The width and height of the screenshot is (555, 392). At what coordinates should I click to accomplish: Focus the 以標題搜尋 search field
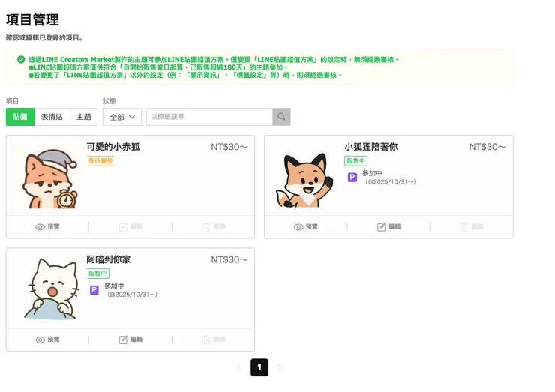click(209, 117)
